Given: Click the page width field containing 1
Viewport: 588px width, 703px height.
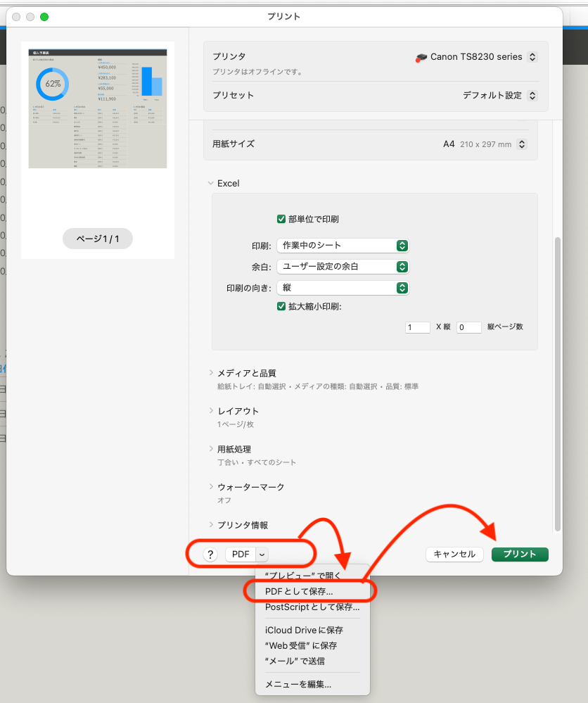Looking at the screenshot, I should point(418,327).
